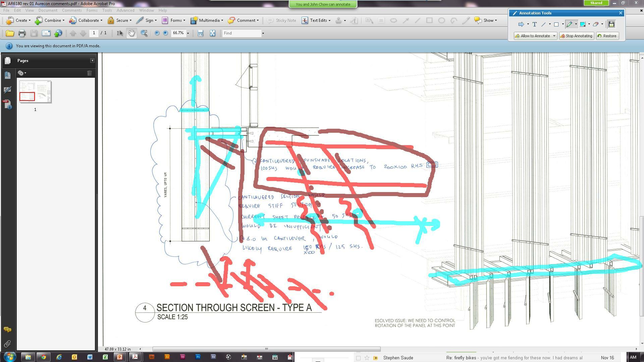The image size is (644, 362).
Task: Open the Create dropdown menu
Action: tap(19, 20)
